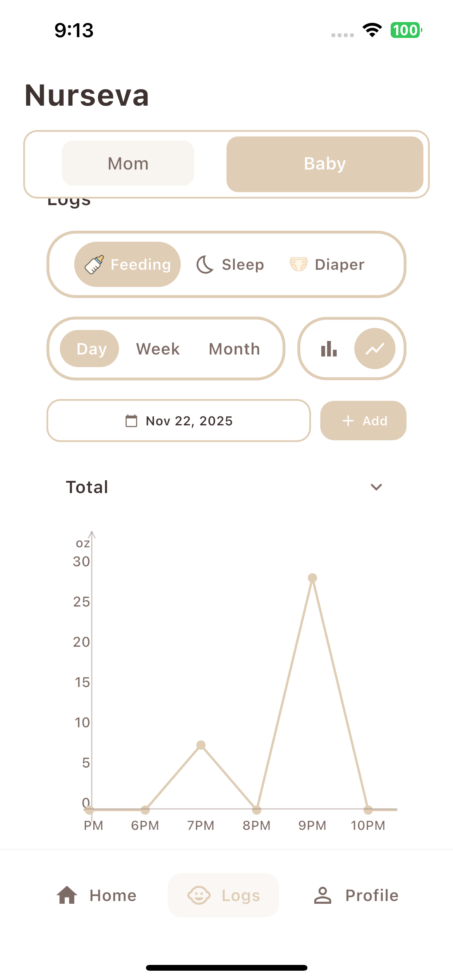The width and height of the screenshot is (453, 980).
Task: Tap the baby bottle Feeding icon
Action: coord(94,265)
